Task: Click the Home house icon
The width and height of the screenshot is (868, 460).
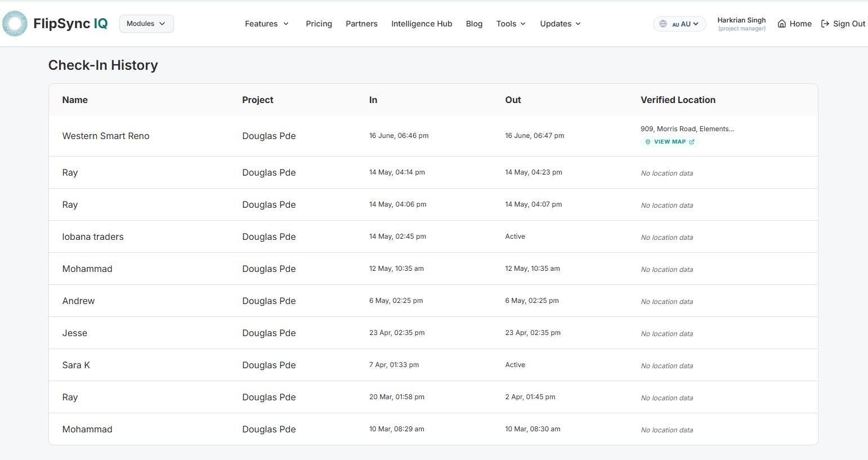Action: click(x=782, y=24)
